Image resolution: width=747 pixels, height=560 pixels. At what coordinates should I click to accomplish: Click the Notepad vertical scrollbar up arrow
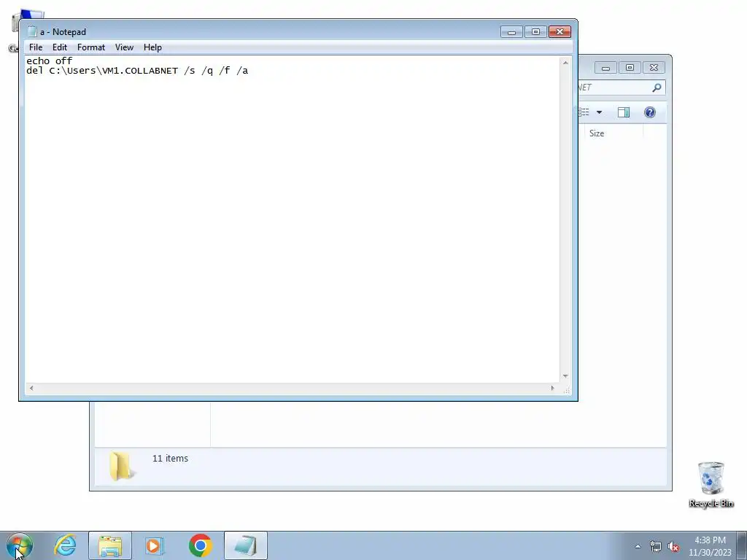(x=565, y=63)
